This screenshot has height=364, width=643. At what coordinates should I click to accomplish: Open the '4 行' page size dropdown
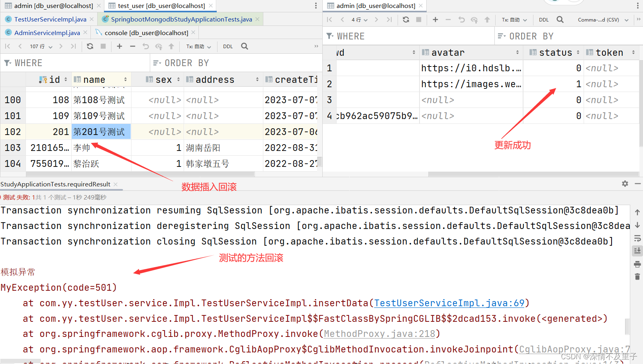(359, 20)
